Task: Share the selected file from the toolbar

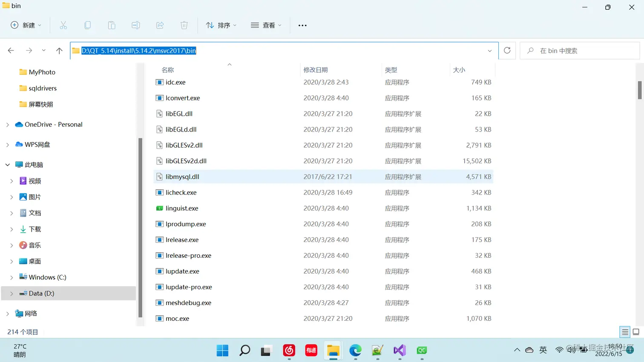Action: click(x=160, y=25)
